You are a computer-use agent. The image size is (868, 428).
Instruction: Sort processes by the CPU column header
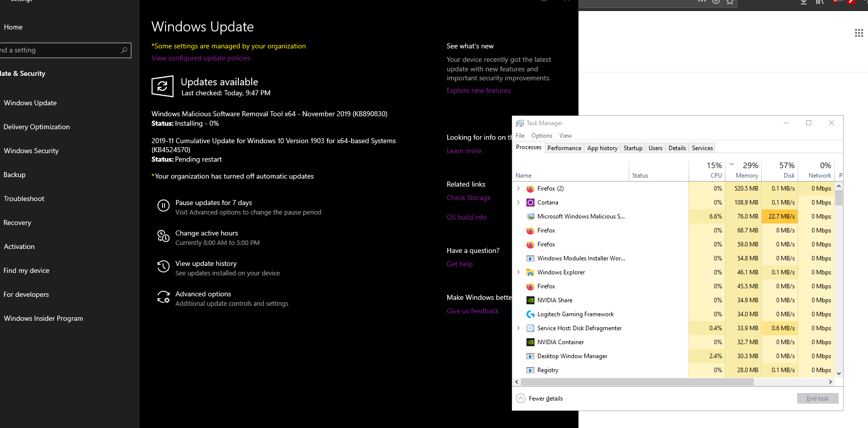(707, 170)
